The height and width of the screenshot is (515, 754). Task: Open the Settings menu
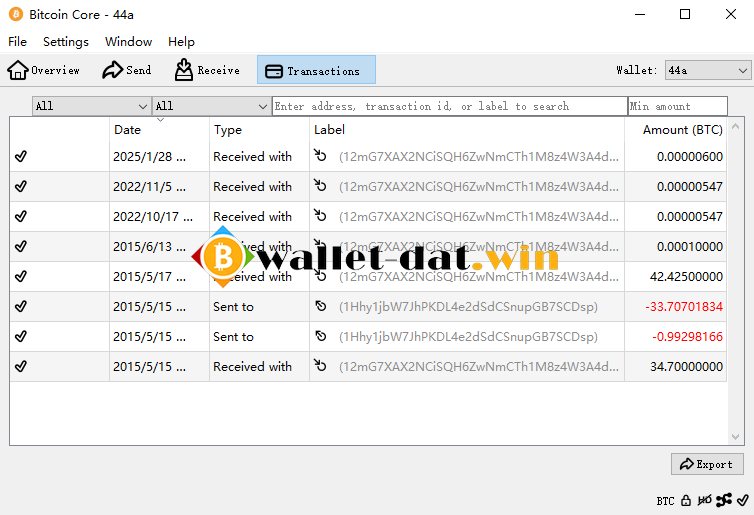tap(66, 42)
